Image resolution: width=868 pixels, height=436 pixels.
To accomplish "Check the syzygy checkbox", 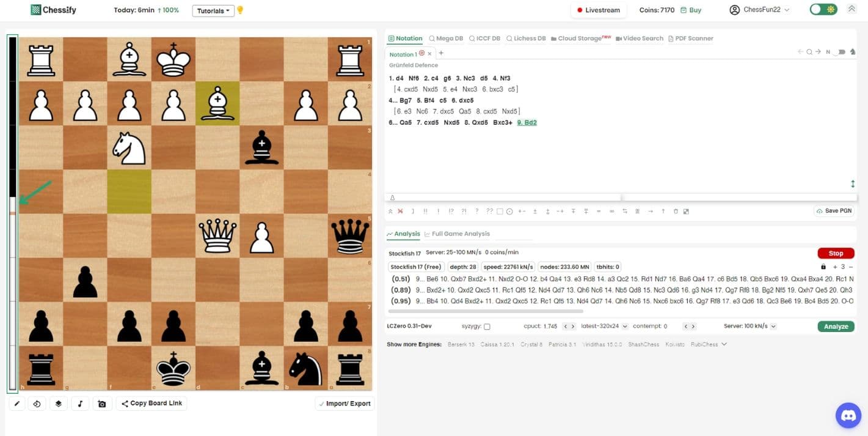I will pos(487,327).
